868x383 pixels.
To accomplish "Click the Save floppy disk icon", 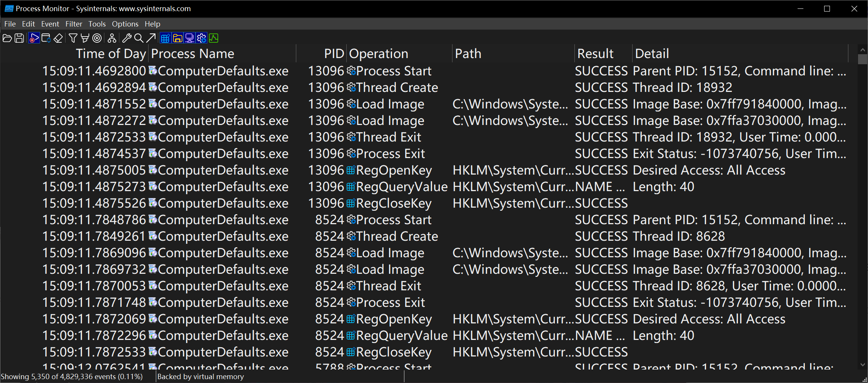I will (x=19, y=38).
